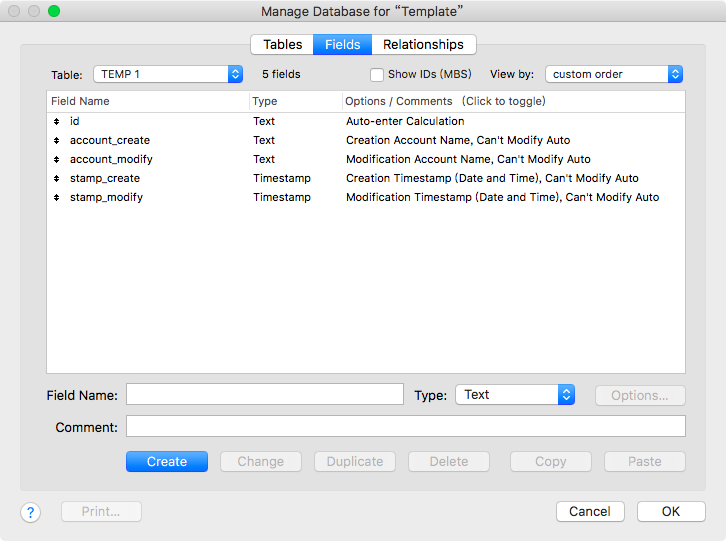Click the green zoom window button
The height and width of the screenshot is (541, 726).
[54, 11]
